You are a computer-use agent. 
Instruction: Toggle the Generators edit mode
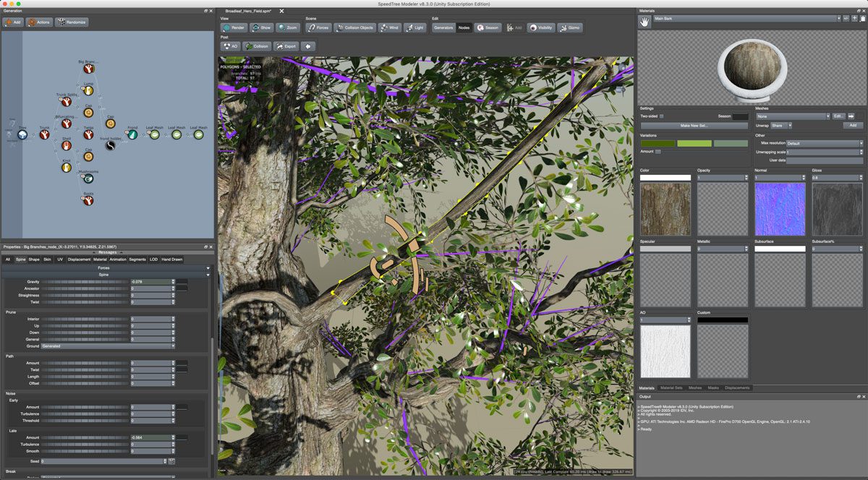click(x=443, y=27)
